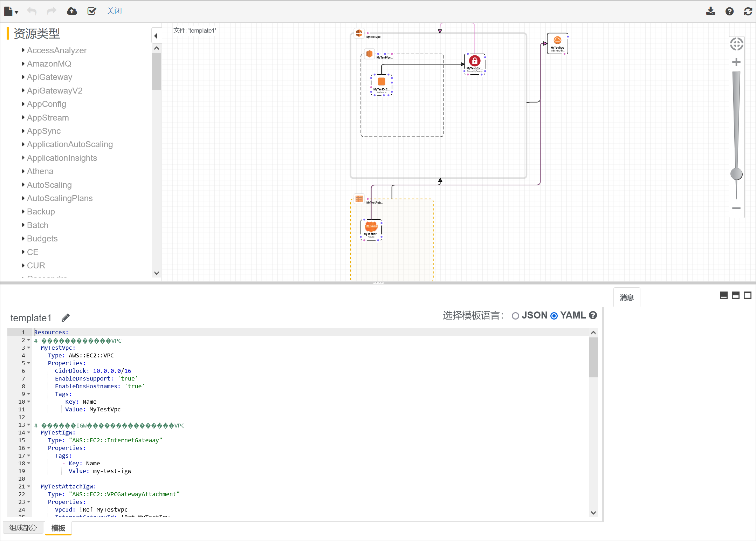Expand the AutoScaling resource type

coord(49,185)
